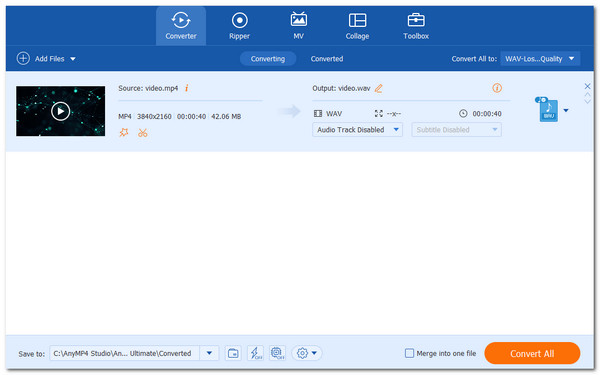Open the output folder icon

(x=233, y=353)
